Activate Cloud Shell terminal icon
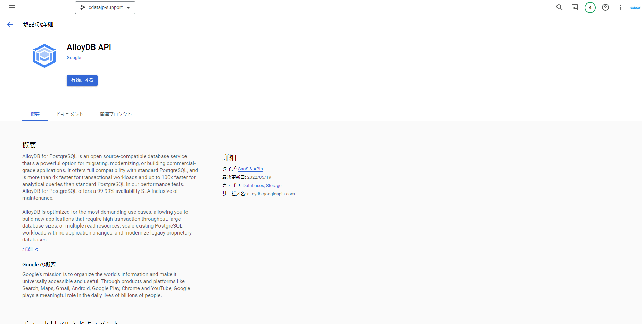The height and width of the screenshot is (324, 644). click(x=575, y=7)
